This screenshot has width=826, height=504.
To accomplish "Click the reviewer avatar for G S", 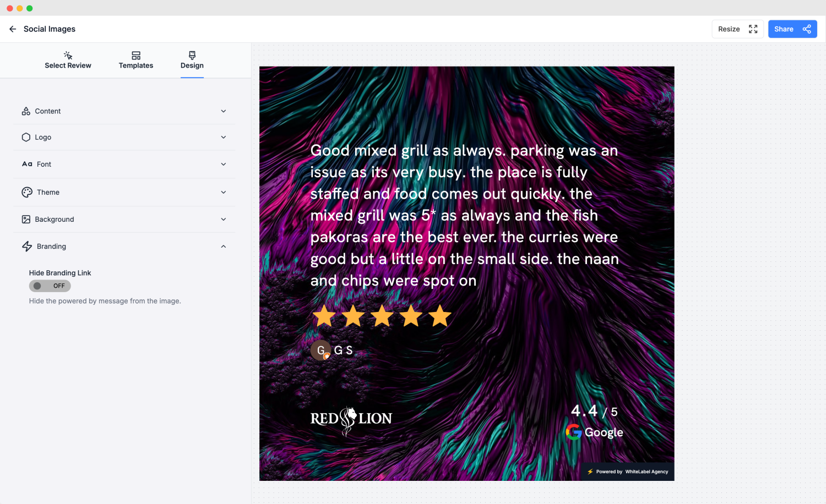I will (x=321, y=350).
